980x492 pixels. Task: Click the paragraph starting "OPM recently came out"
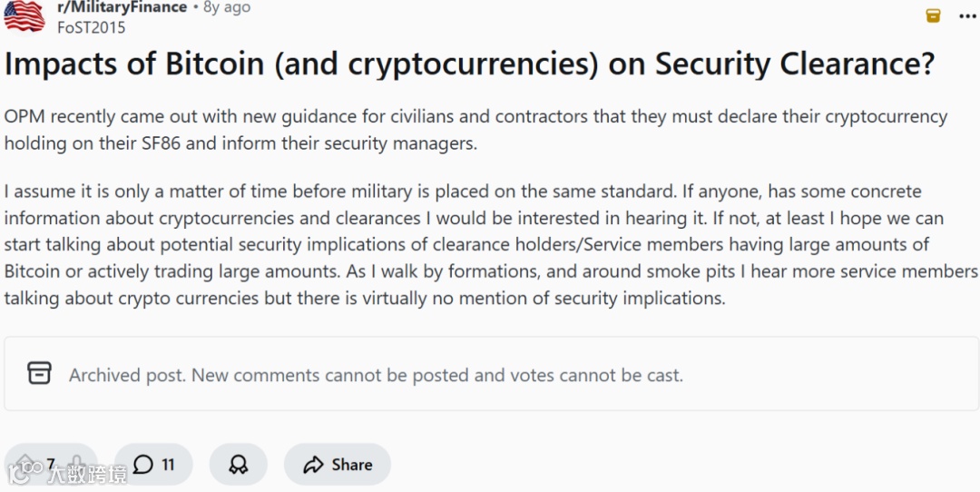475,130
